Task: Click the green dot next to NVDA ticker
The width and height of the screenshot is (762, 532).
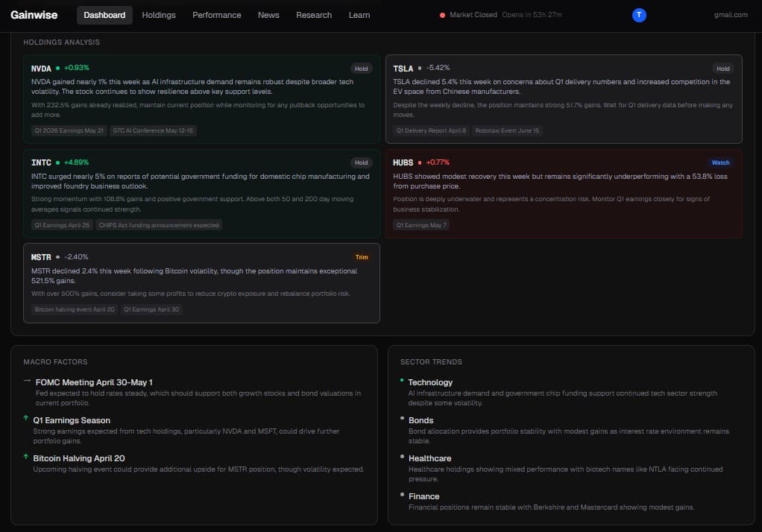Action: coord(57,68)
